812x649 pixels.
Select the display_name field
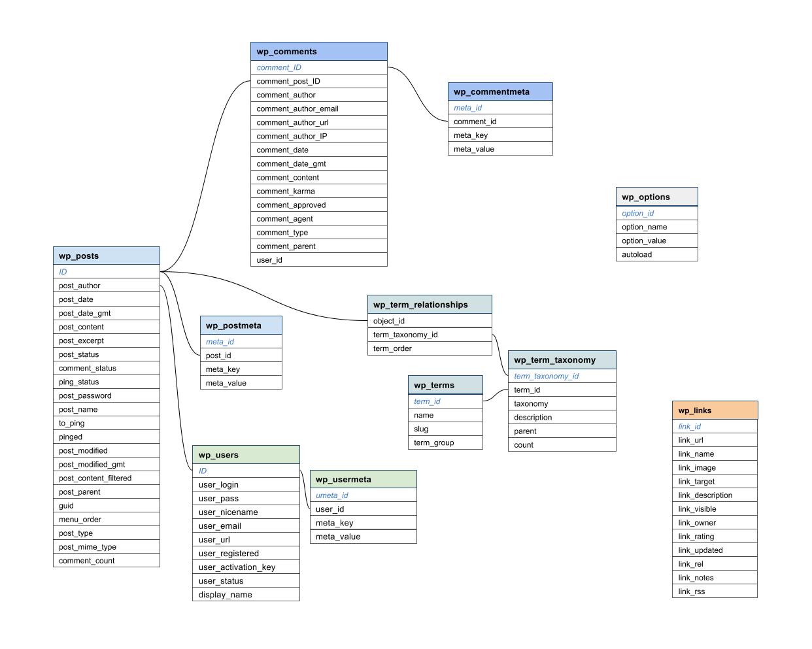tap(246, 594)
